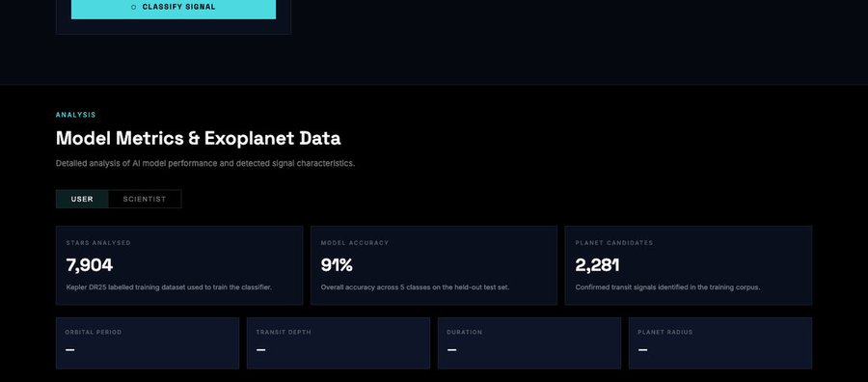Switch to the Scientist view tab
868x382 pixels.
click(x=145, y=200)
